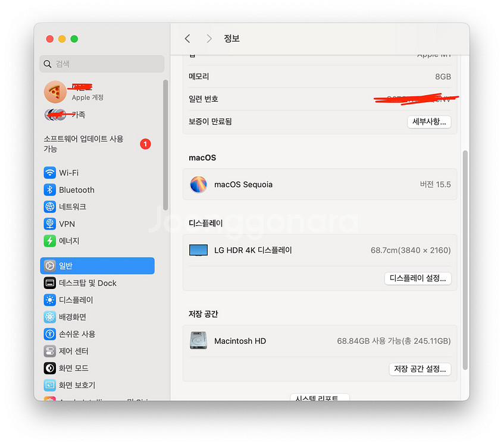Click the 버전 15.5 text

point(435,184)
